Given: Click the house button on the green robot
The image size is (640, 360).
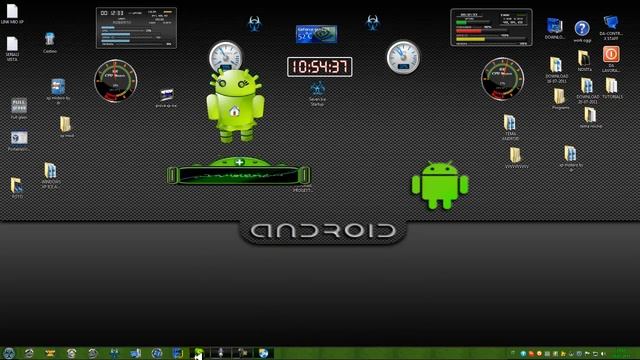Looking at the screenshot, I should click(234, 111).
